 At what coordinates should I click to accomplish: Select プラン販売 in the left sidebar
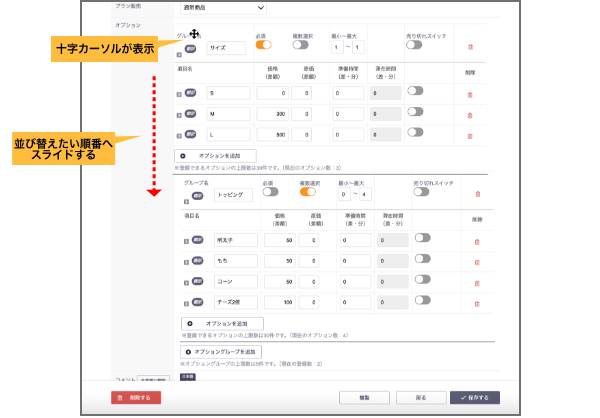click(x=126, y=5)
